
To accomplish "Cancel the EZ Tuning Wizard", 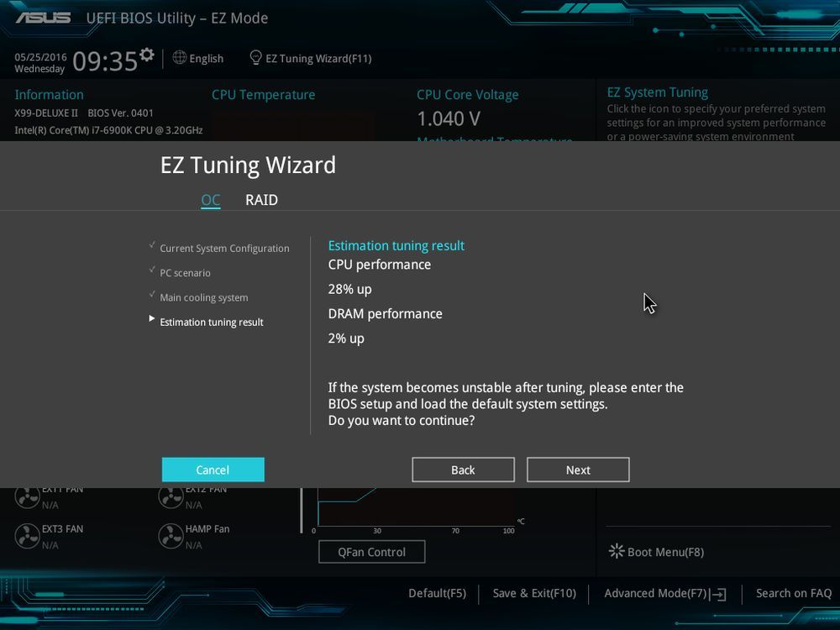I will pyautogui.click(x=213, y=470).
